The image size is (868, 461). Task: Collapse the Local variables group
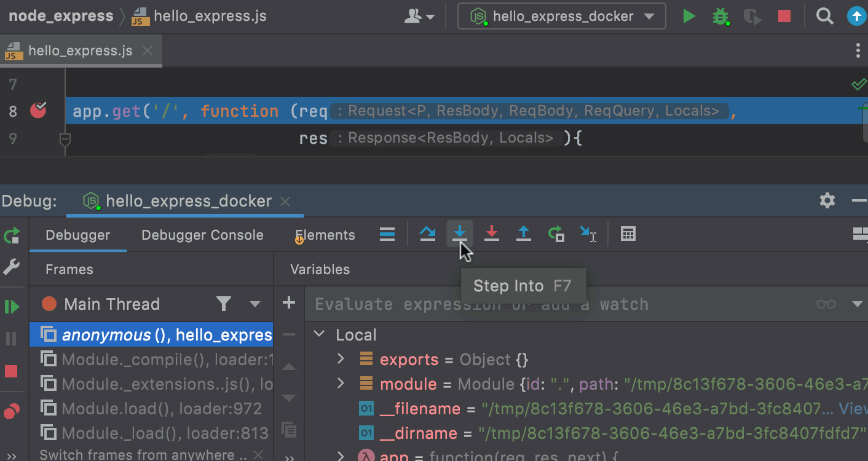(x=319, y=334)
